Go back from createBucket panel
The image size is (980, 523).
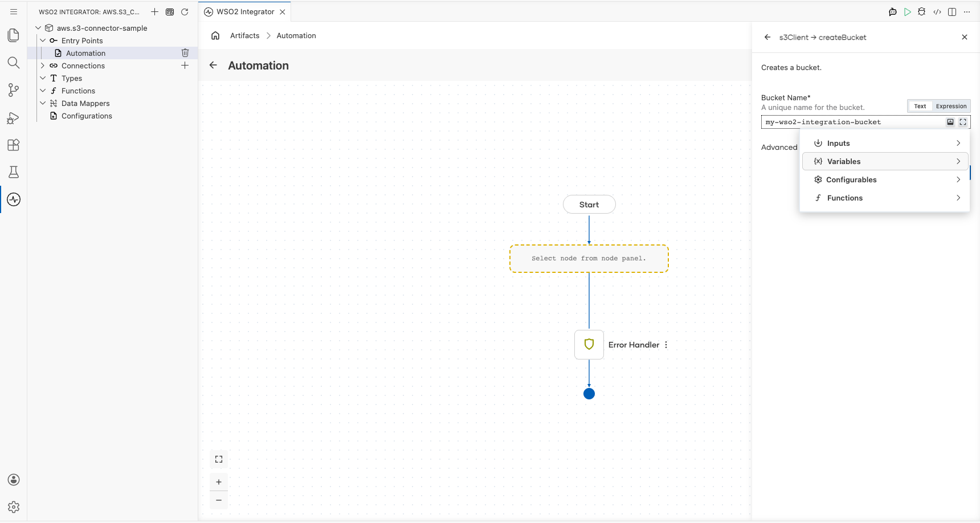tap(767, 37)
